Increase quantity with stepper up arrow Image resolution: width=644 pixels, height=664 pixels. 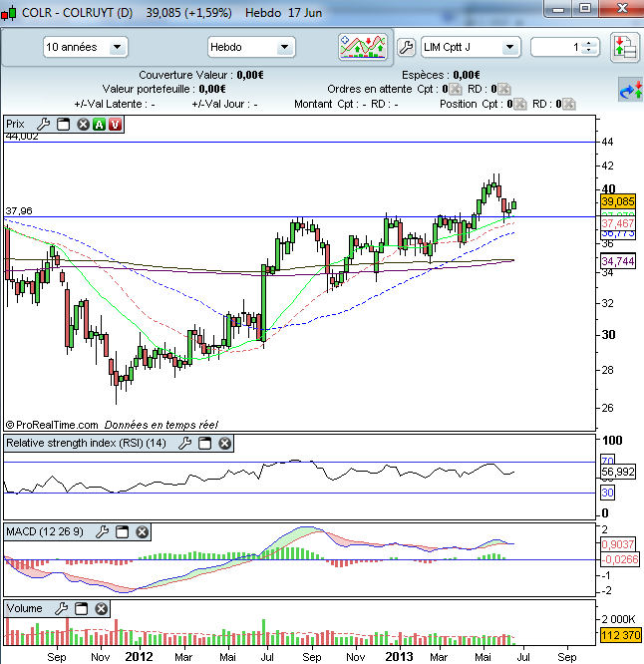[588, 44]
